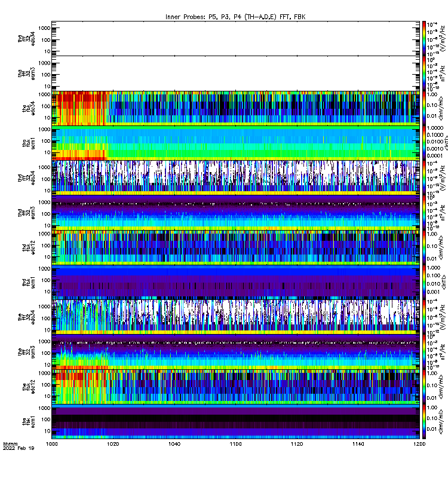Click the color bar beside the fbk scm1 panel

(424, 422)
